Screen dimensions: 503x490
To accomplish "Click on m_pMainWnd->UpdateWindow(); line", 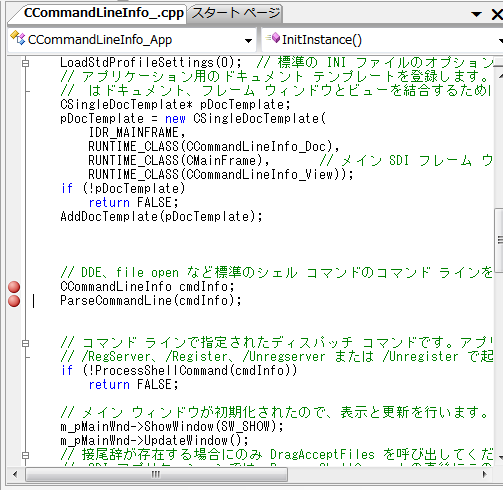I will pyautogui.click(x=154, y=441).
